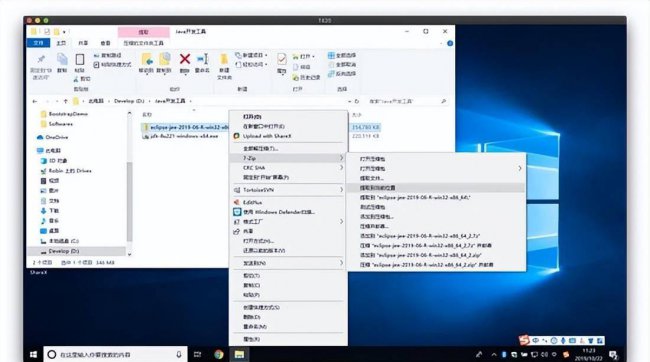Viewport: 650px width, 362px height.
Task: Click the Up arrow beside address bar
Action: coord(65,101)
